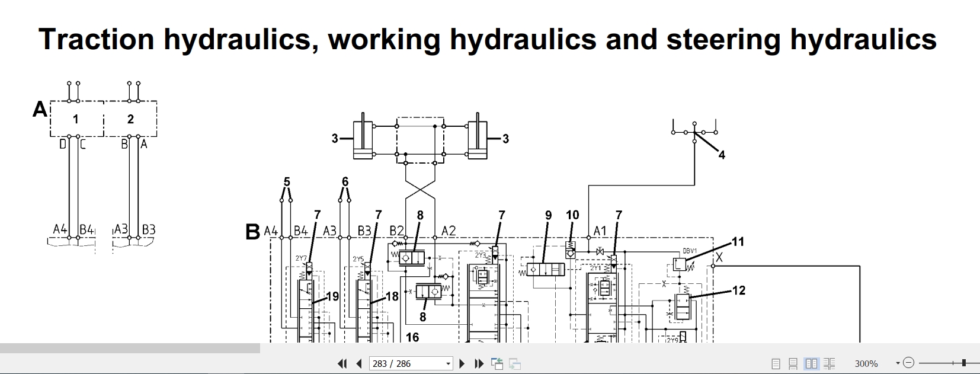This screenshot has height=374, width=980.
Task: Switch to single page view layout
Action: click(x=776, y=363)
